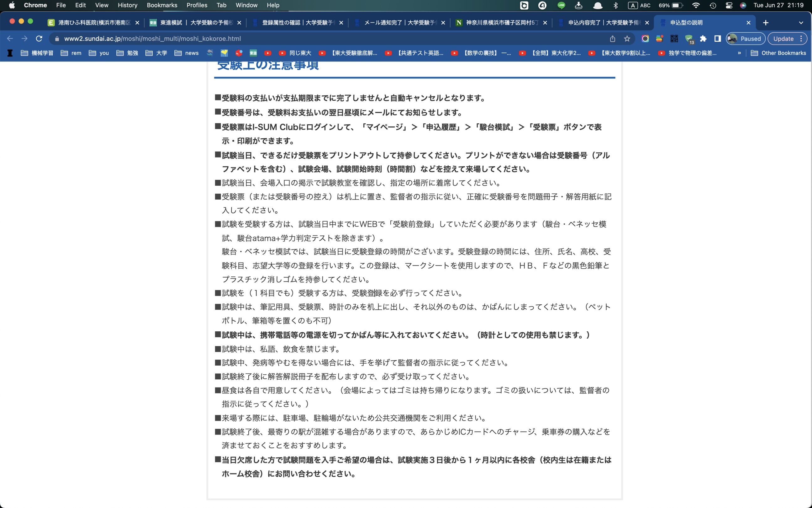Expand the tab search chevron
The width and height of the screenshot is (812, 508).
pyautogui.click(x=801, y=23)
